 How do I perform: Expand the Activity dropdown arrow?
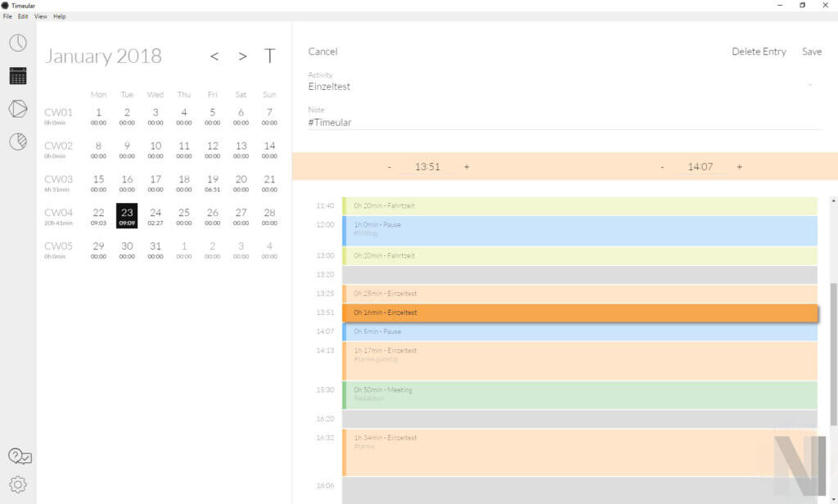coord(810,85)
